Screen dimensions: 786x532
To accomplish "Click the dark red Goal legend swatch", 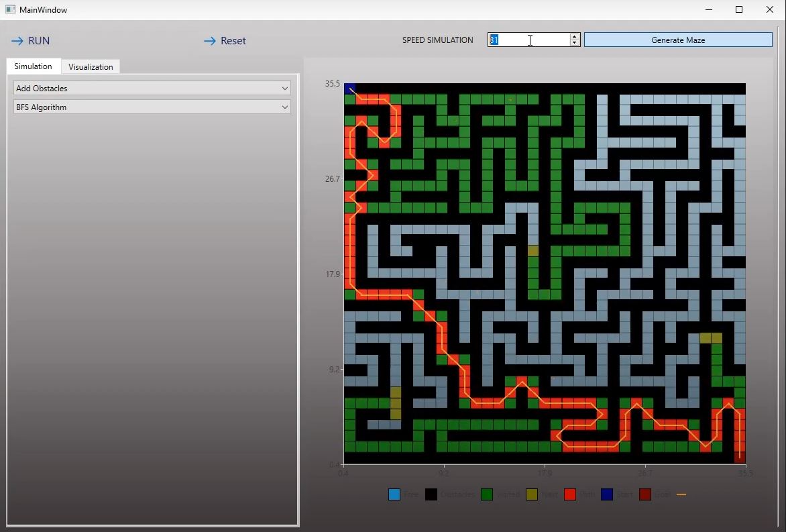I will click(645, 494).
